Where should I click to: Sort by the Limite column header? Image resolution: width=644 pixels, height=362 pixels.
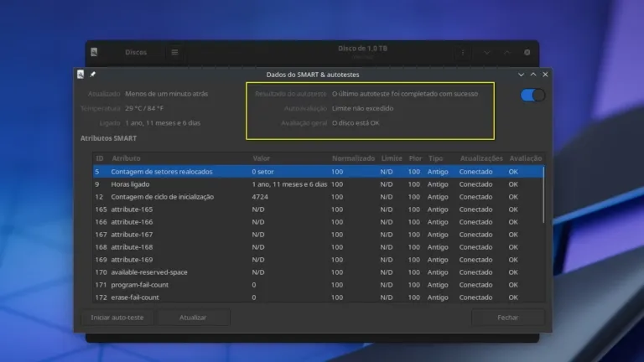(392, 158)
